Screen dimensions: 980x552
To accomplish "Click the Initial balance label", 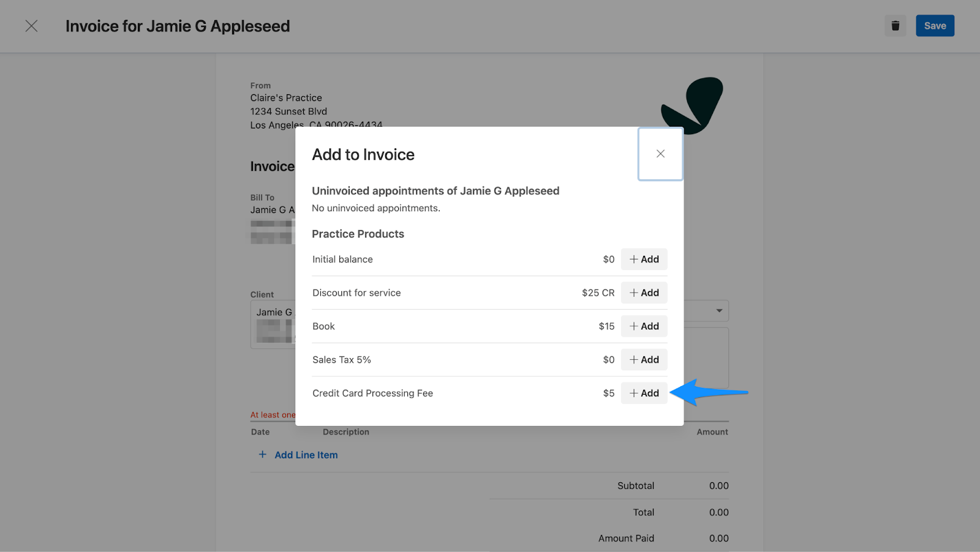I will tap(342, 259).
